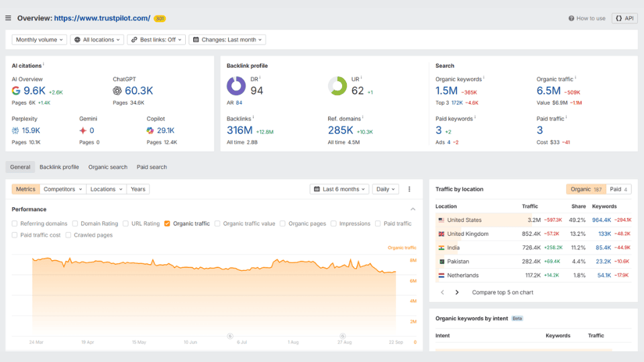Screen dimensions: 644x362
Task: Open the All locations dropdown
Action: click(97, 40)
